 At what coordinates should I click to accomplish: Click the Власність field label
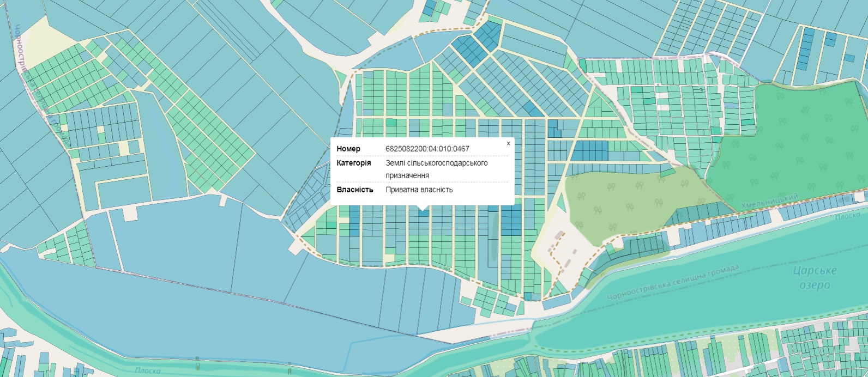pos(354,190)
